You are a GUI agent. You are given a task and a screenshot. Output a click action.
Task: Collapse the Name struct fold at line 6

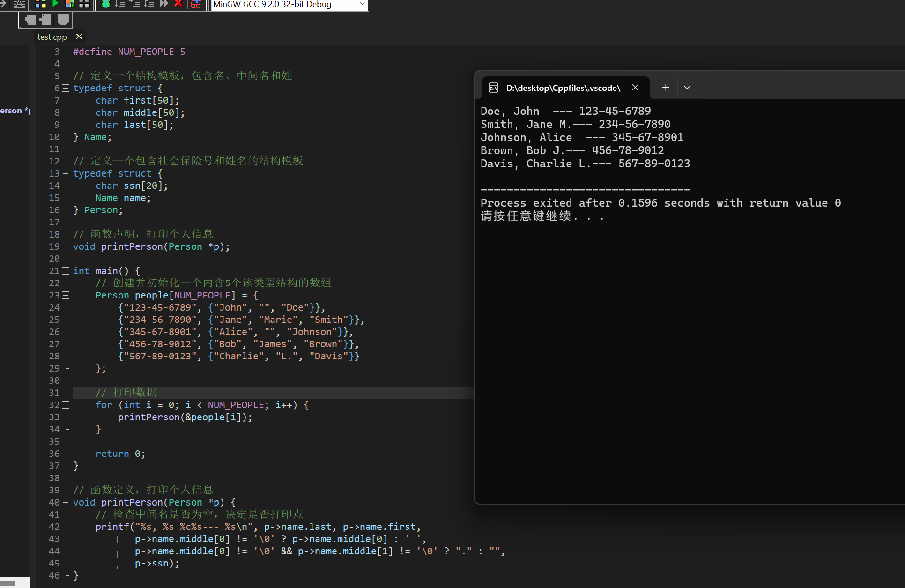(66, 88)
